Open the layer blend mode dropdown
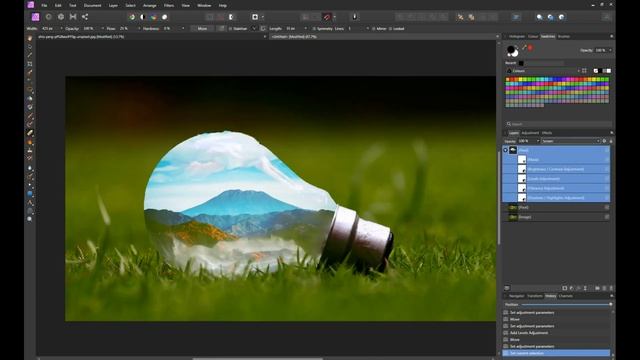The image size is (640, 360). click(x=571, y=141)
